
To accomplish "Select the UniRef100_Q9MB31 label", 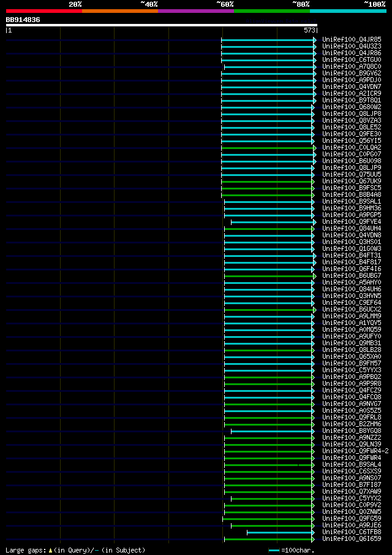I will [352, 343].
